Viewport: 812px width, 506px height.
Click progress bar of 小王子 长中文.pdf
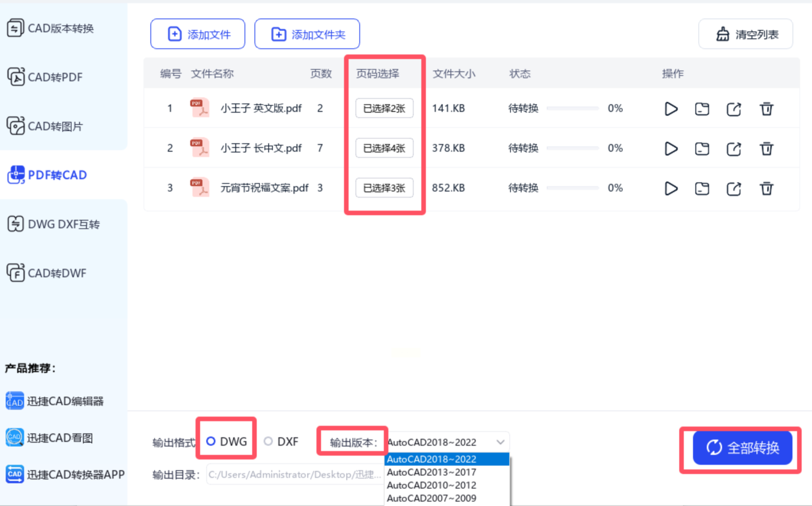[572, 148]
